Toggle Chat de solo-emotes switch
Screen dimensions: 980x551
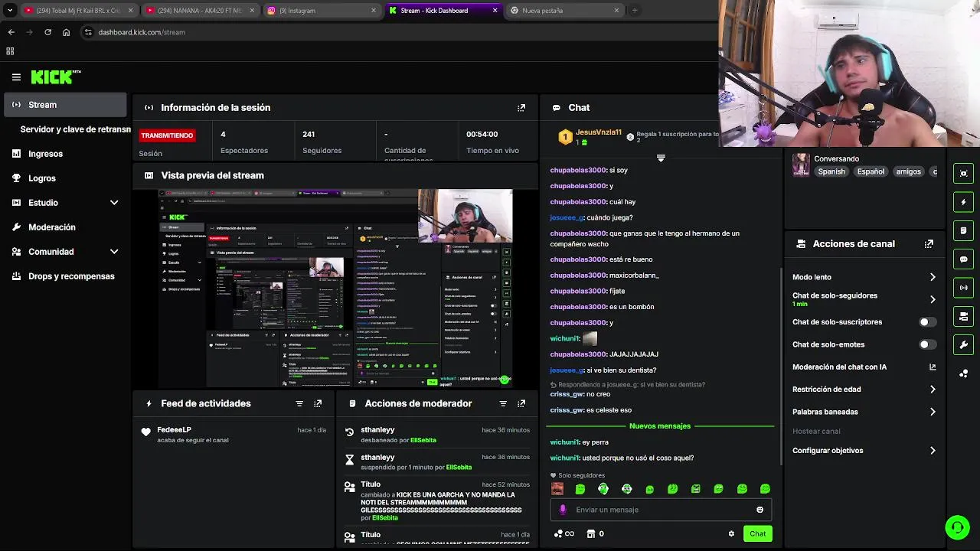[x=928, y=344]
